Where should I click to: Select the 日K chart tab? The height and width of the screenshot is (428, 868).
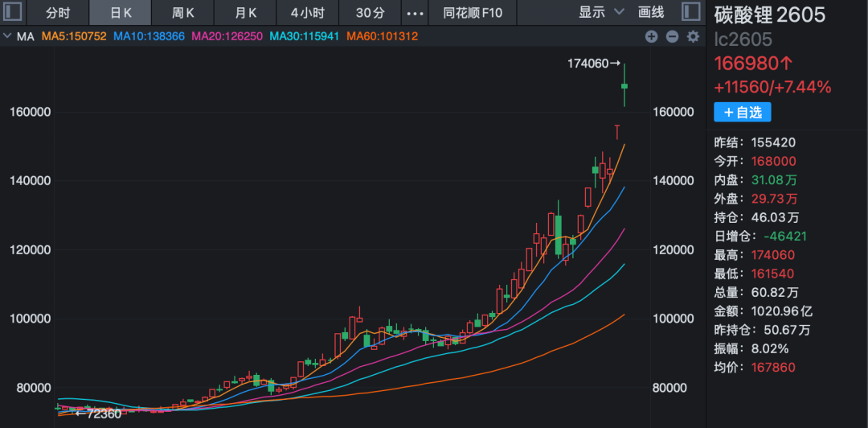tap(121, 12)
